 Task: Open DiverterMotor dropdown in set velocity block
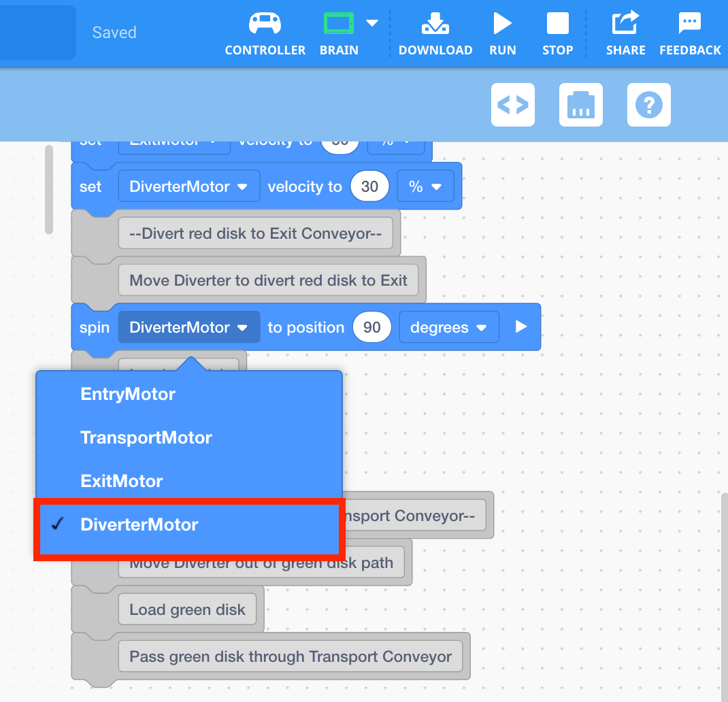point(188,186)
